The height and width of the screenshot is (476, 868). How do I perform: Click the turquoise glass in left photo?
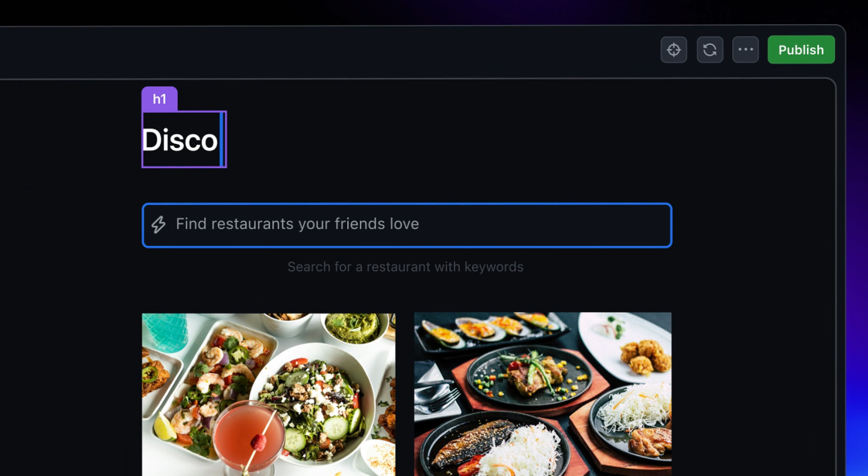tap(165, 332)
